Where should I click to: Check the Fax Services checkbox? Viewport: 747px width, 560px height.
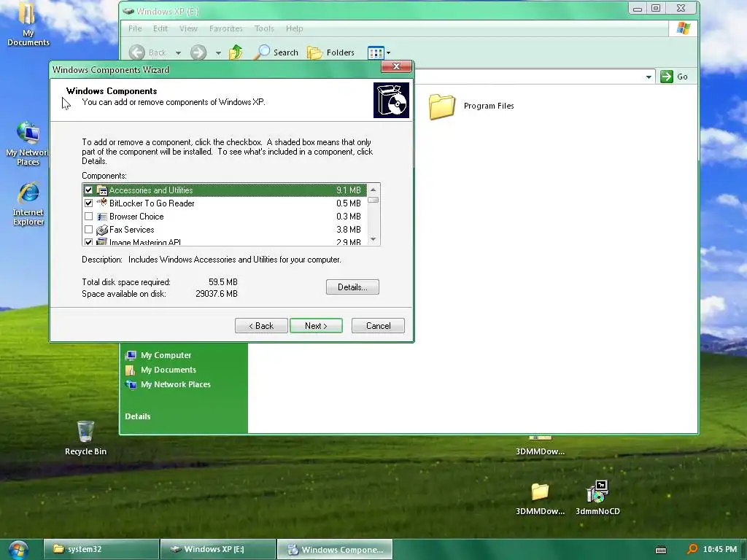coord(88,230)
